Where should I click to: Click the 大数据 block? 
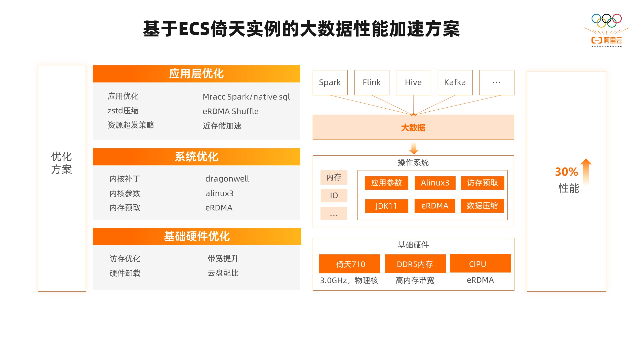coord(413,127)
